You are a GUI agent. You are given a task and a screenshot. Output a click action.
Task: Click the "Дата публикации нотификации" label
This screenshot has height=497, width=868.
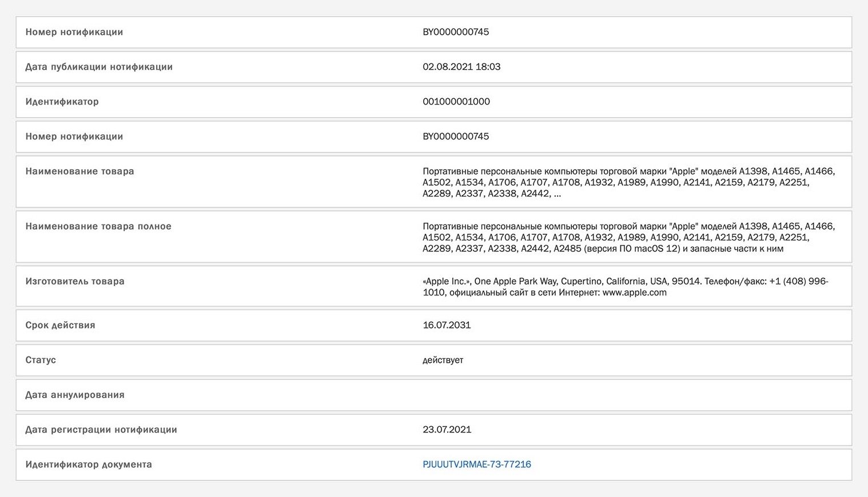(99, 67)
